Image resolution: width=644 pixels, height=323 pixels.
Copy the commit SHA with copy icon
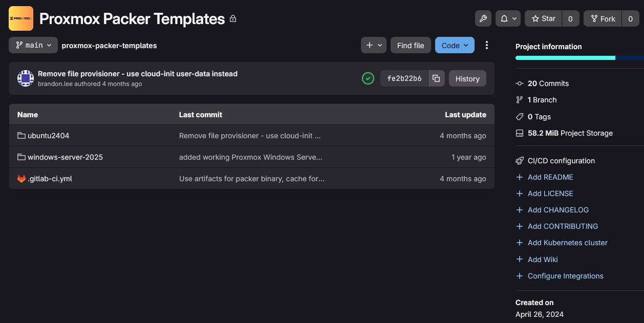[436, 78]
